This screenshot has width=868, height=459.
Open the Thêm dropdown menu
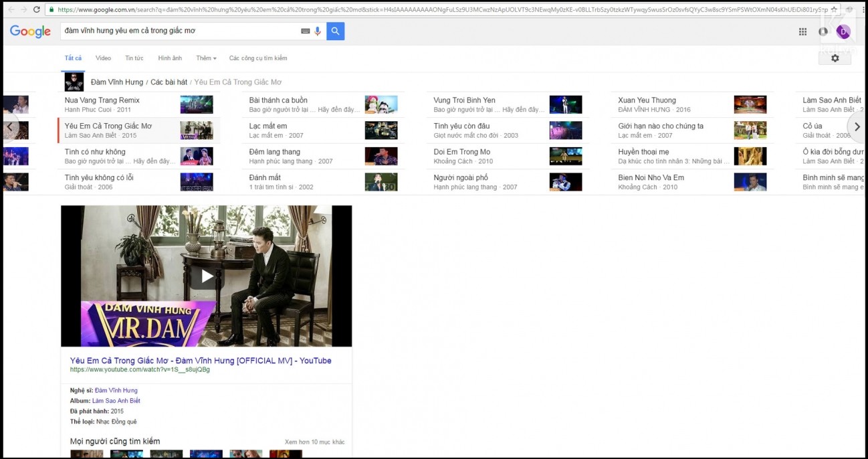coord(206,58)
